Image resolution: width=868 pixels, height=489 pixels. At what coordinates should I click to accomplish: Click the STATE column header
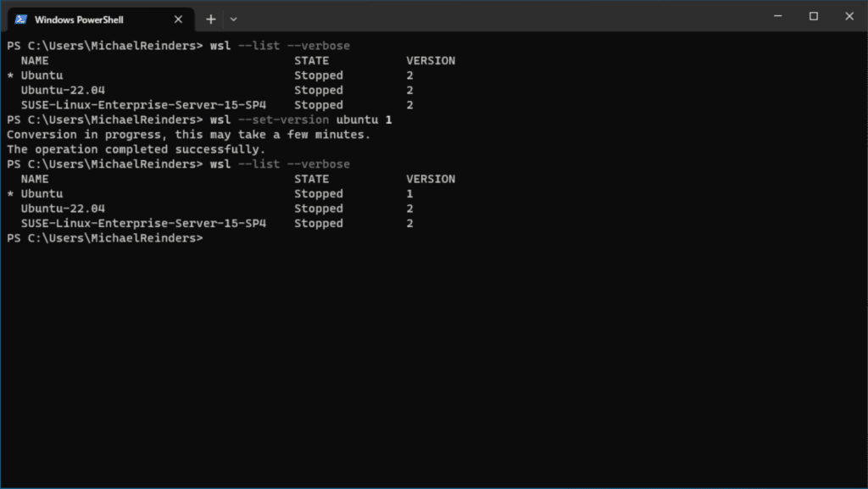312,60
